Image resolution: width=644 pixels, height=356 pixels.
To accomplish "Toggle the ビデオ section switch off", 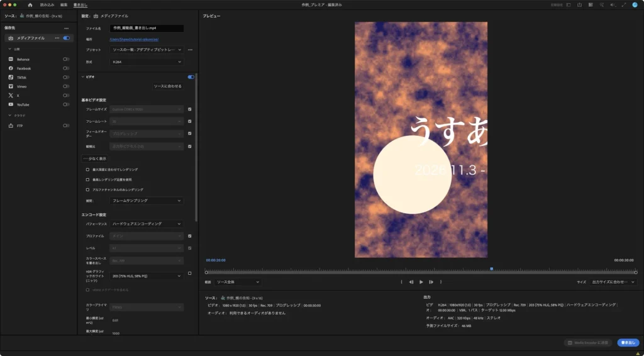I will click(191, 77).
